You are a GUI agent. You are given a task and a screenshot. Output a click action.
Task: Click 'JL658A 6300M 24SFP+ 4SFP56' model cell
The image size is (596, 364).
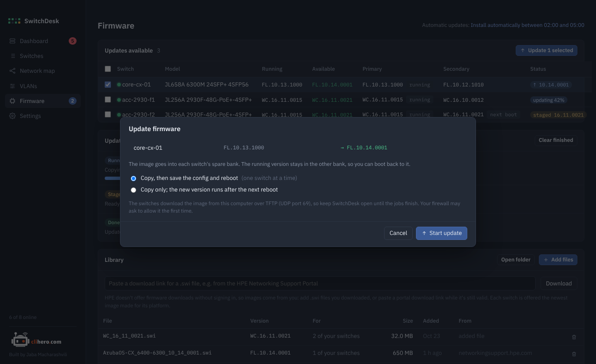pyautogui.click(x=207, y=84)
